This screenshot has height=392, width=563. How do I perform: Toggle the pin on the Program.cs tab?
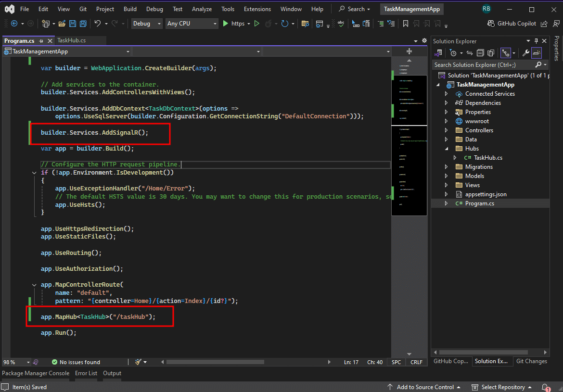click(x=41, y=41)
